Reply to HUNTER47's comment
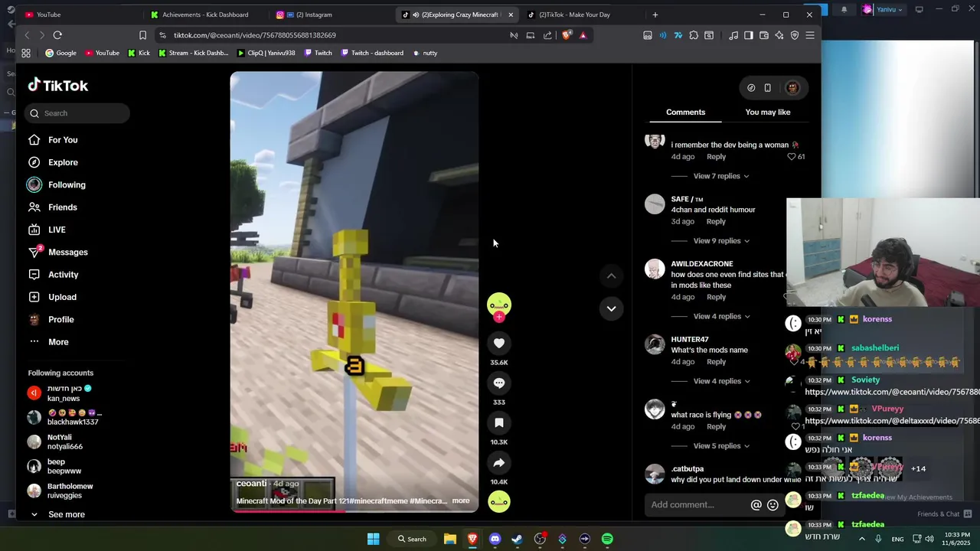The image size is (980, 551). click(x=716, y=362)
